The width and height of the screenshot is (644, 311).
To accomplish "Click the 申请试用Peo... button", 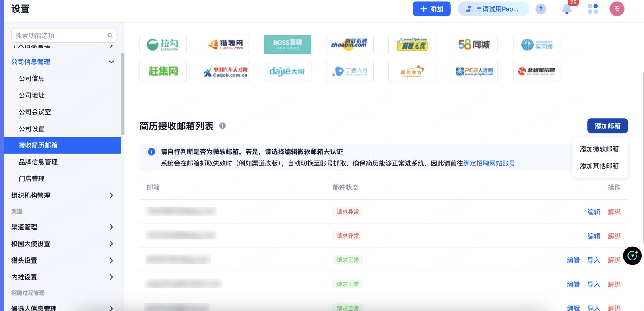I will click(x=493, y=9).
